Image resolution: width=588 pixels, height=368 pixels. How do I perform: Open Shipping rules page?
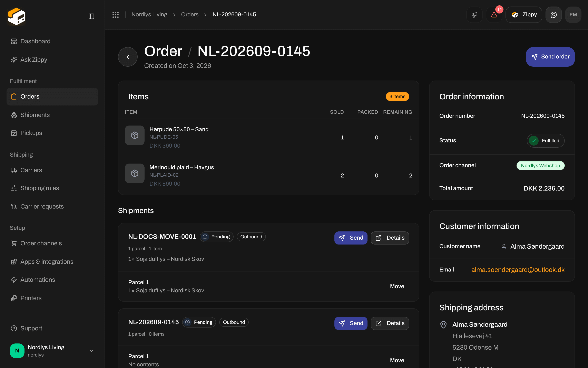(52, 188)
